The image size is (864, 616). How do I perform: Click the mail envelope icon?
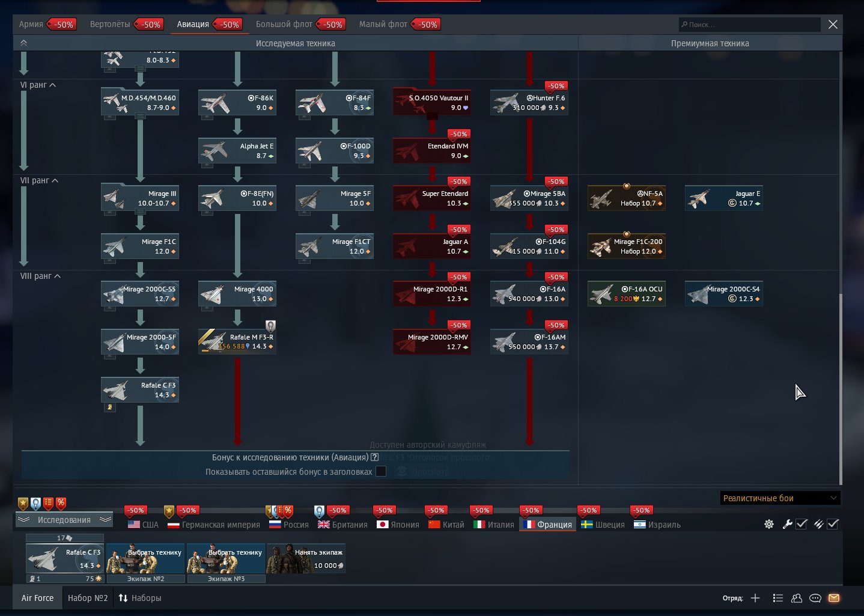click(x=833, y=598)
